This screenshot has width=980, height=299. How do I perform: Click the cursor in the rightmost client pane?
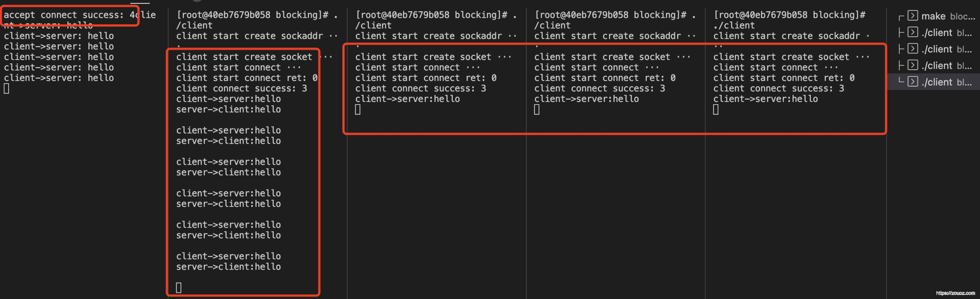pos(716,110)
